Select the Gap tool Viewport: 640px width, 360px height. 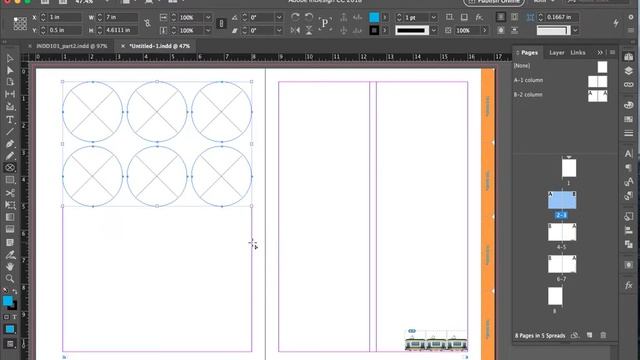coord(10,94)
